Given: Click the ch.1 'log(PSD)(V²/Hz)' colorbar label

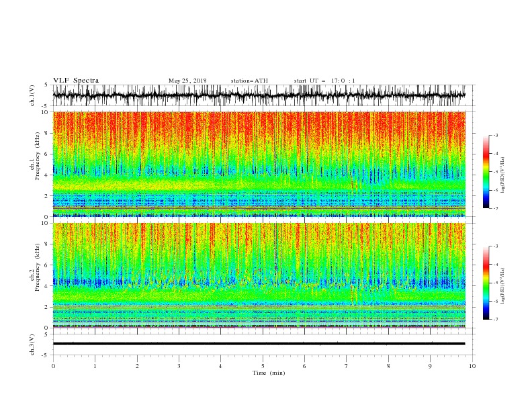Looking at the screenshot, I should 503,176.
